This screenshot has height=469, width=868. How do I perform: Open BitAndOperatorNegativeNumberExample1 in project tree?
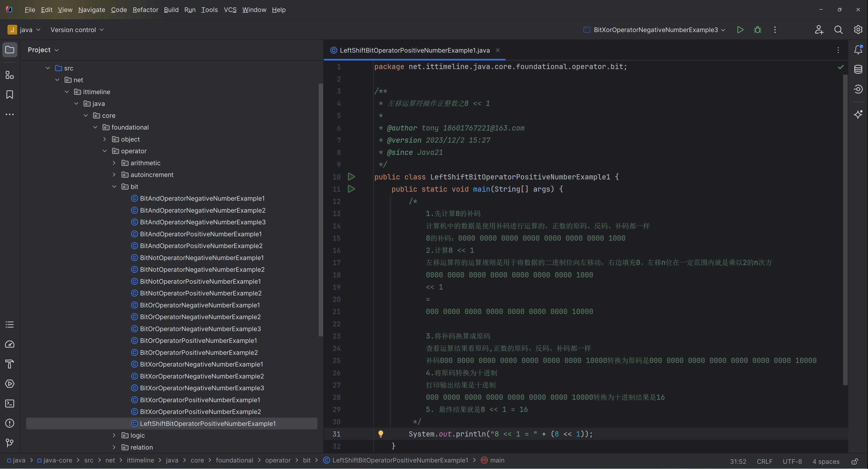[202, 198]
